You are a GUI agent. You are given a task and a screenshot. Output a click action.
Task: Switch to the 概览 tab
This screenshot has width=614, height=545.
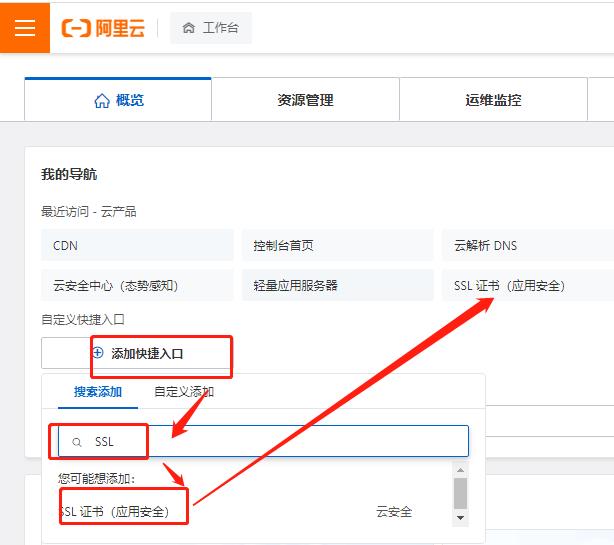tap(118, 100)
